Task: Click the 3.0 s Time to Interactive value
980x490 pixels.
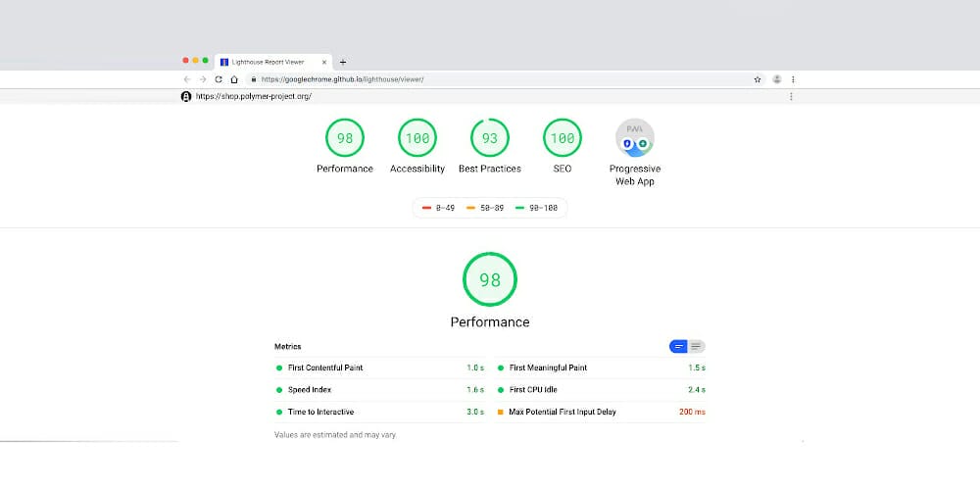Action: (475, 412)
